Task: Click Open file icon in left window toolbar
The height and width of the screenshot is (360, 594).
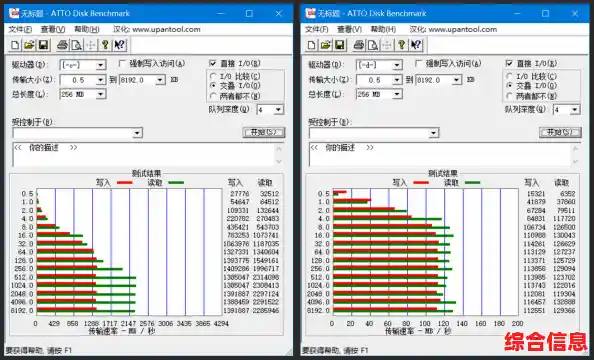Action: point(29,45)
